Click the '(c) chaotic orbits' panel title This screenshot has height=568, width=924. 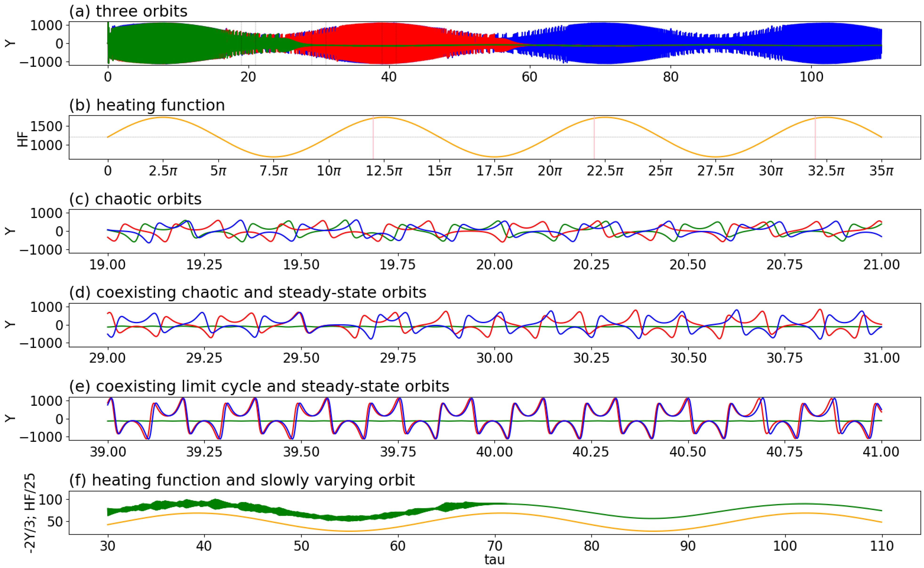[x=135, y=199]
